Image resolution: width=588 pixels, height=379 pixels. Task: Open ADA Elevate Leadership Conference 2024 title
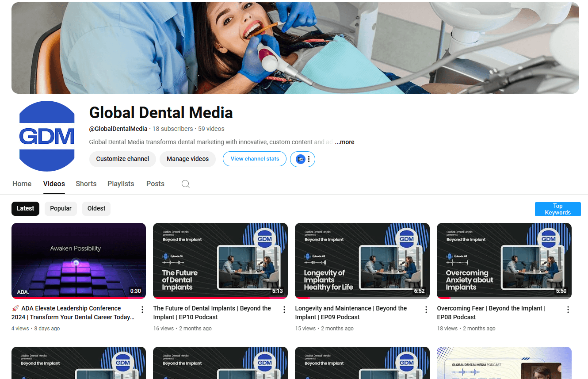point(73,313)
